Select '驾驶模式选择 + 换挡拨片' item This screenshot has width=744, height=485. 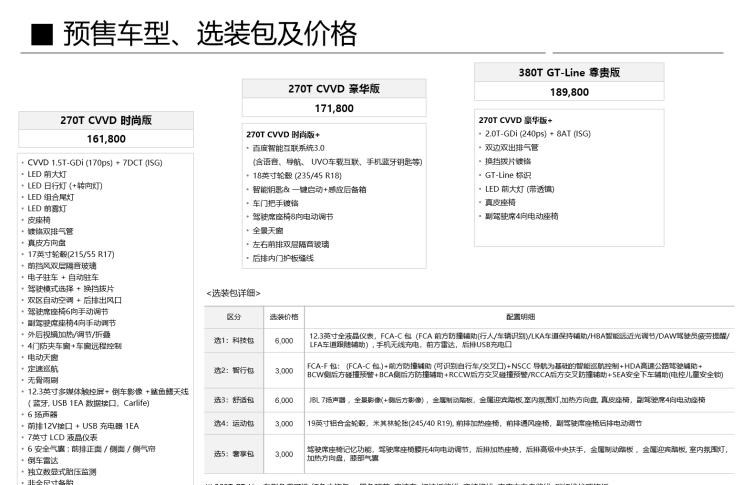click(71, 289)
